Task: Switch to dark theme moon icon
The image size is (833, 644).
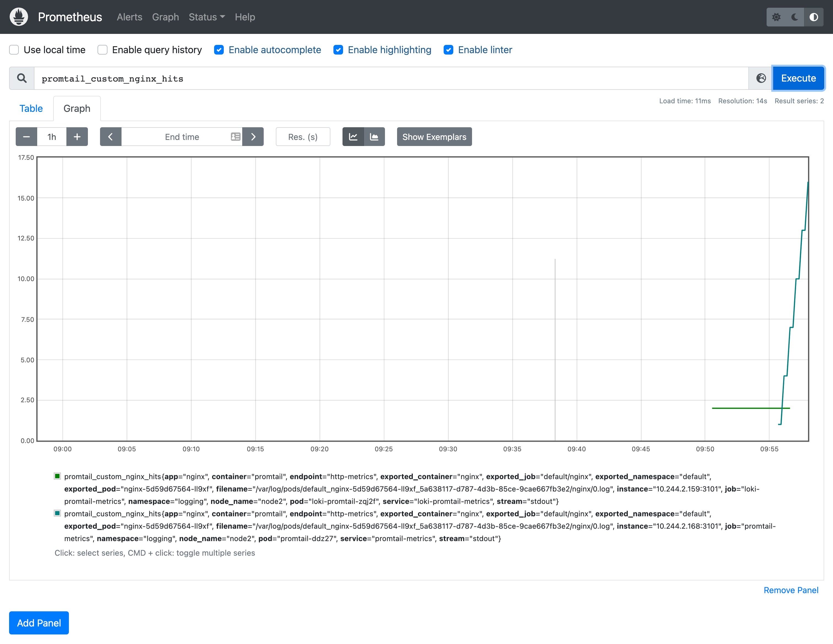Action: (795, 17)
